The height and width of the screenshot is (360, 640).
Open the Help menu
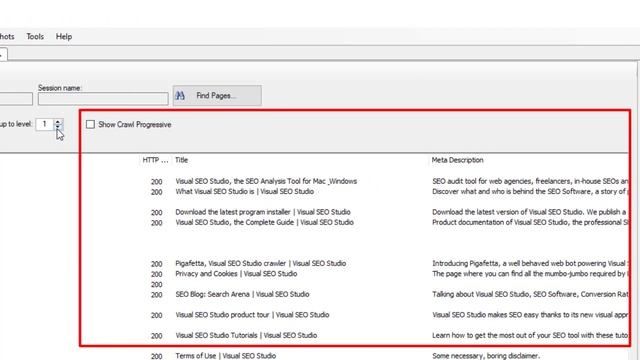click(x=64, y=37)
